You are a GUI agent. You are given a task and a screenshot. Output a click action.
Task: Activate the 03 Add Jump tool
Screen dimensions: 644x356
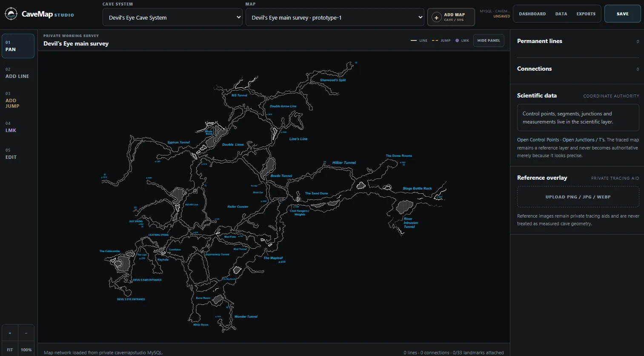pos(18,100)
